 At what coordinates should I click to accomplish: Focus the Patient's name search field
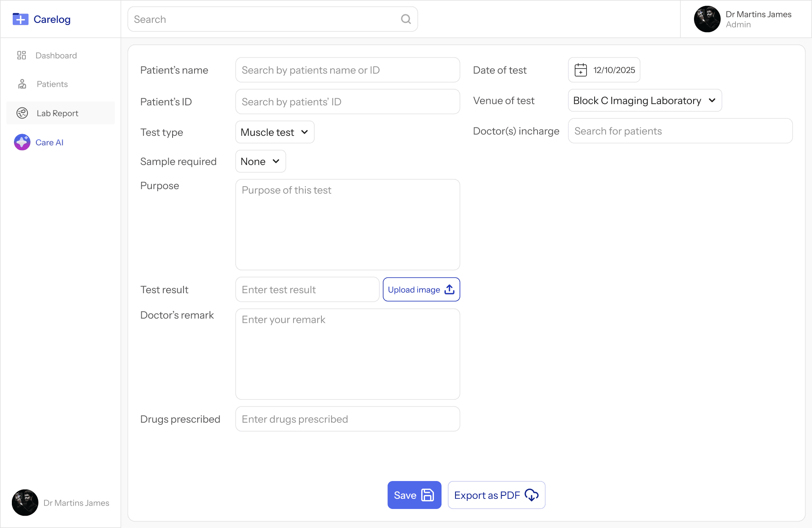coord(347,70)
